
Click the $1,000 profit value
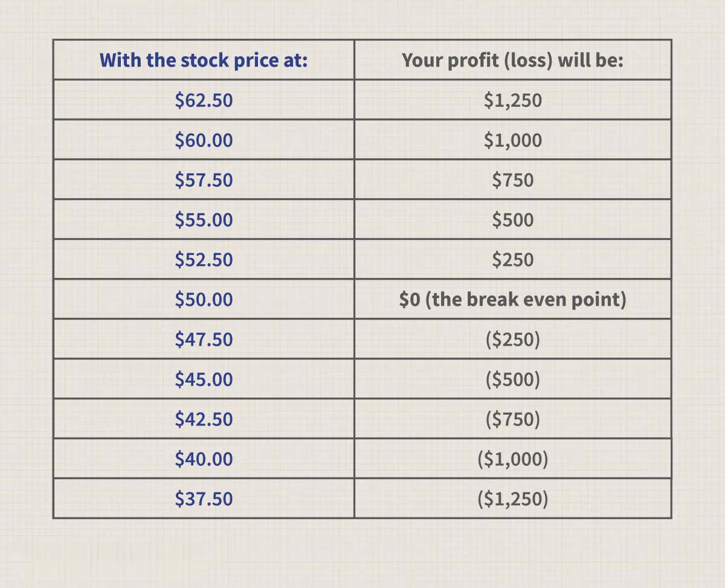pos(513,140)
